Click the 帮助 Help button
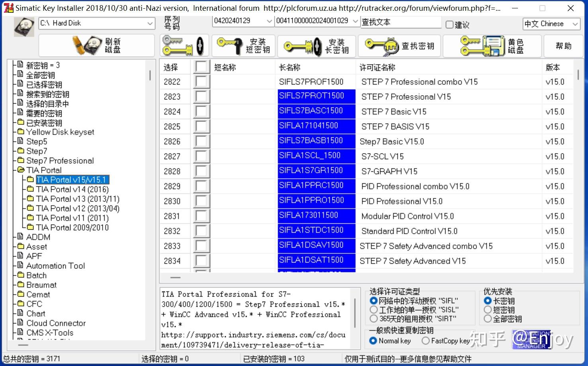This screenshot has height=366, width=588. pos(563,45)
